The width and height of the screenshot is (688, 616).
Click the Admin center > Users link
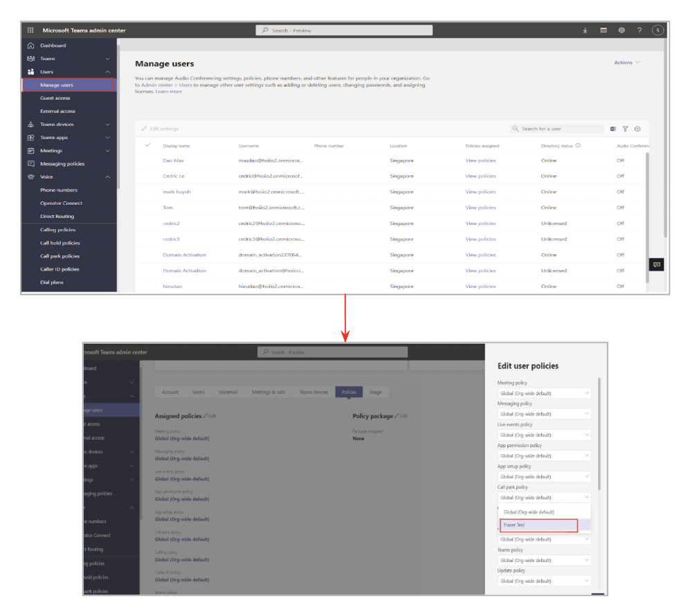(166, 84)
